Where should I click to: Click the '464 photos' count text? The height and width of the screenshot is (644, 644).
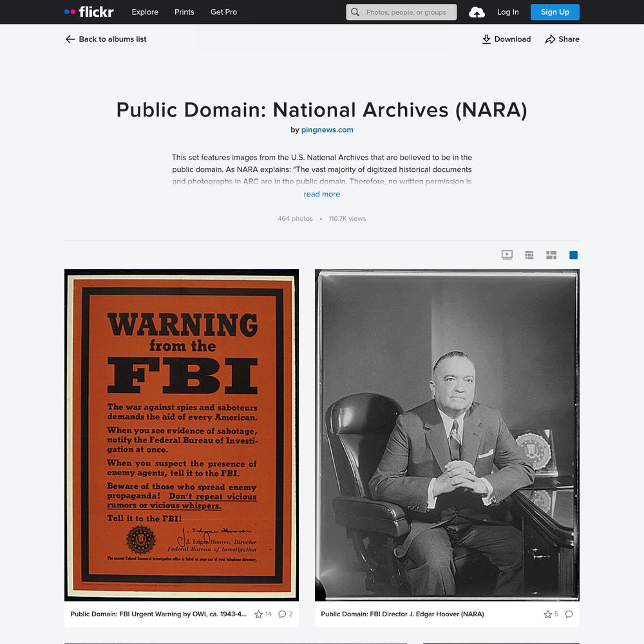click(296, 218)
